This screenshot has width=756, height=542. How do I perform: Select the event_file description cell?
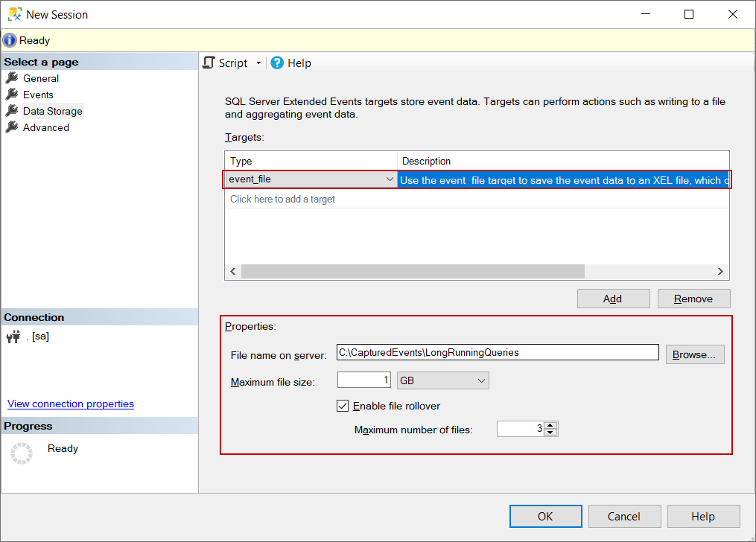pos(564,180)
